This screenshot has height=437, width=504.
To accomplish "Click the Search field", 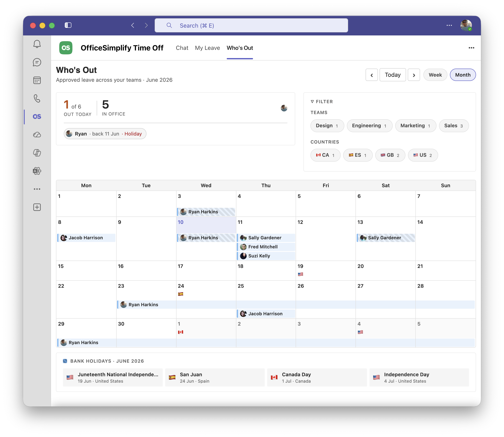I will (x=251, y=25).
